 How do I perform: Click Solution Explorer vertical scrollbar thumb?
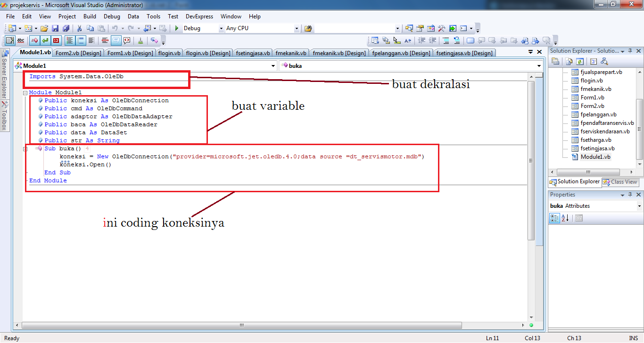(640, 128)
